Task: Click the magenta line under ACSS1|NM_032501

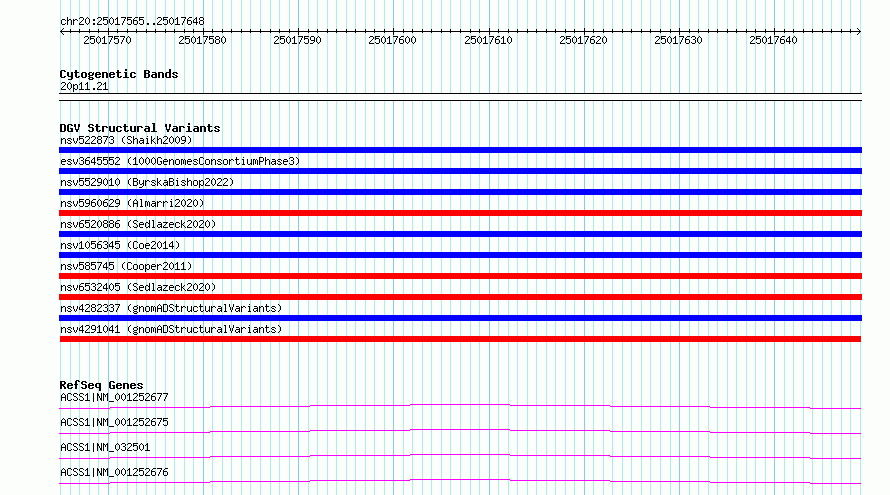Action: tap(460, 456)
